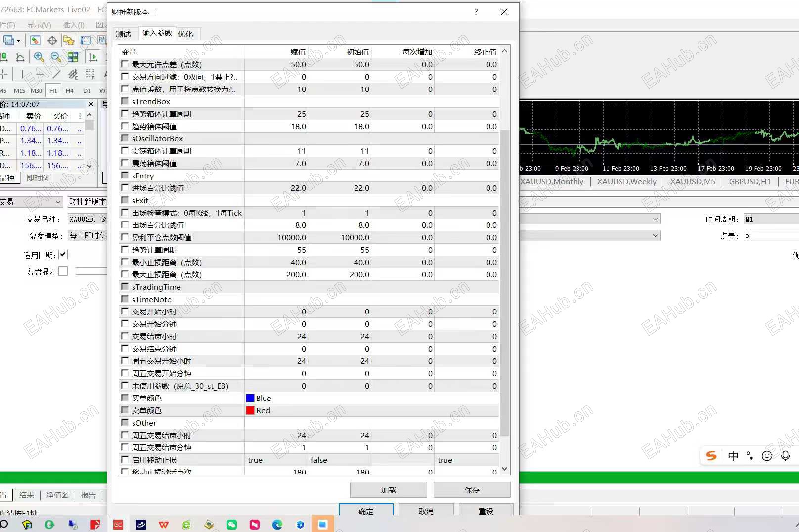
Task: Open the 显示(V) menu
Action: point(39,25)
